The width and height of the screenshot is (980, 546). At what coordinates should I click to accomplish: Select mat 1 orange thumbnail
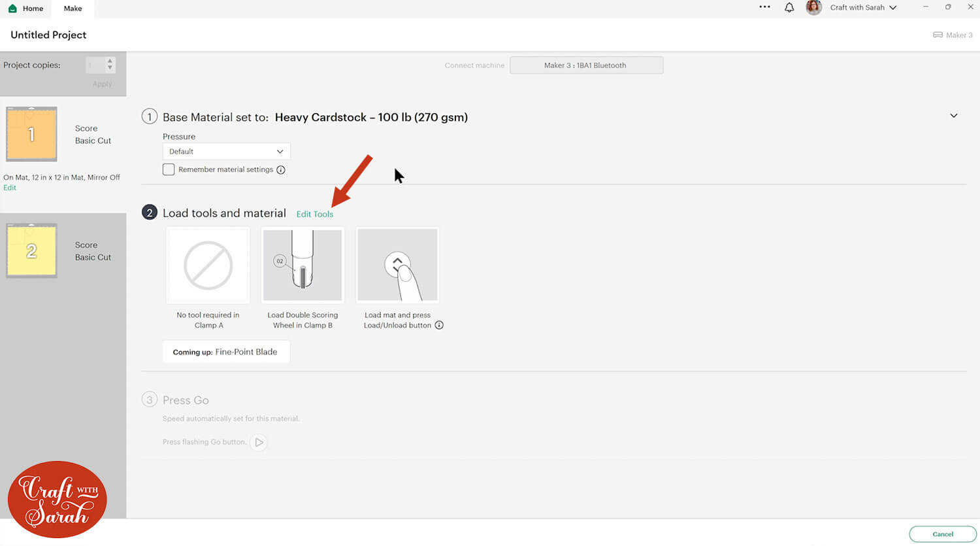point(31,134)
